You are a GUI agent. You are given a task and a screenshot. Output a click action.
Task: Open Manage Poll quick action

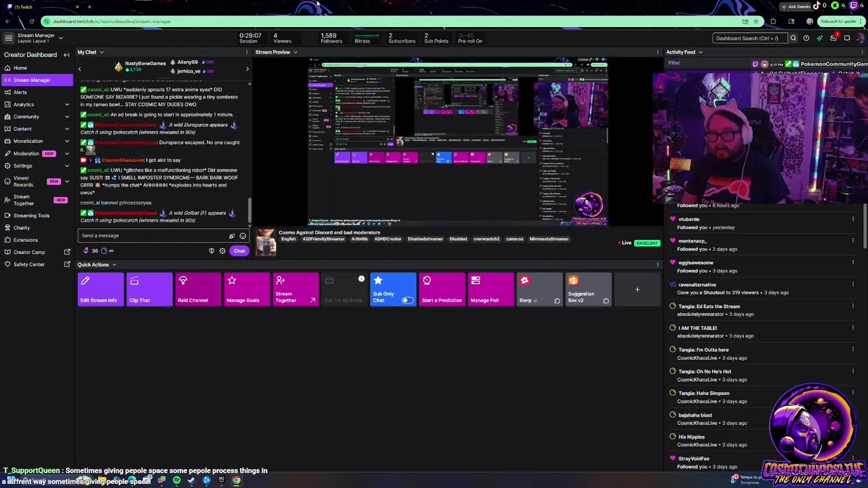491,289
